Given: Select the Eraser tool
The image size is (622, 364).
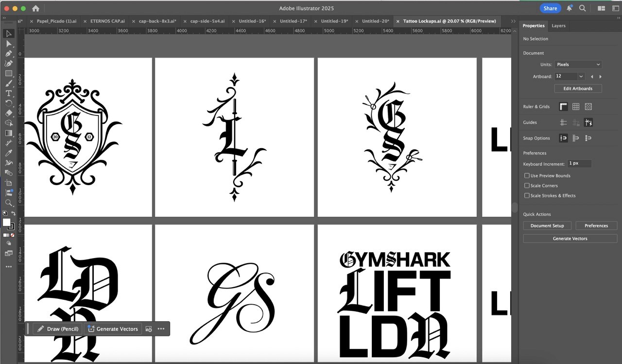Looking at the screenshot, I should [9, 113].
